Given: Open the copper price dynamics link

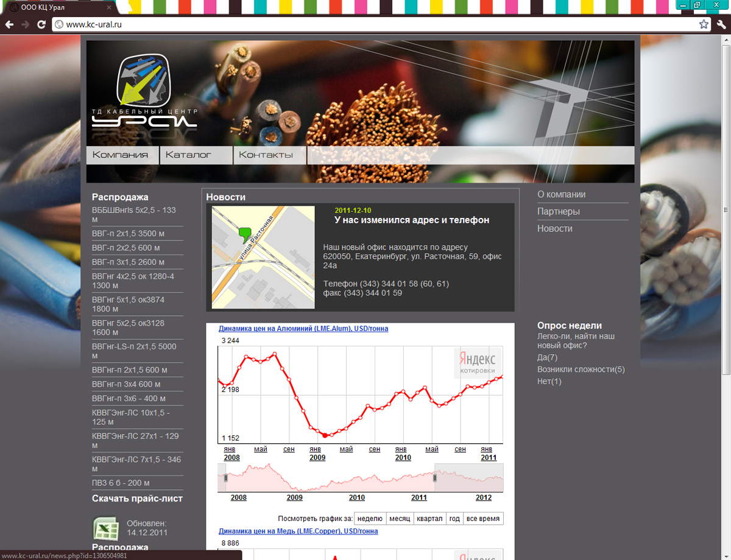Looking at the screenshot, I should 298,531.
